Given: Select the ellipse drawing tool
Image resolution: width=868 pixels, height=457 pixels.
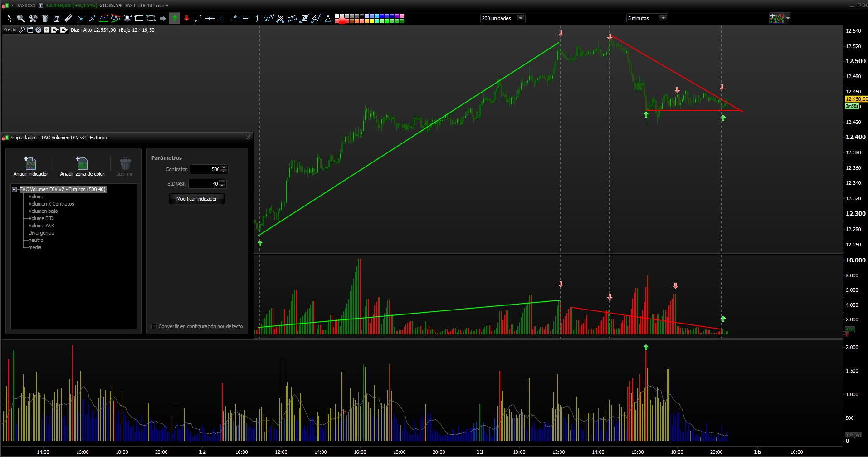Looking at the screenshot, I should [x=151, y=18].
